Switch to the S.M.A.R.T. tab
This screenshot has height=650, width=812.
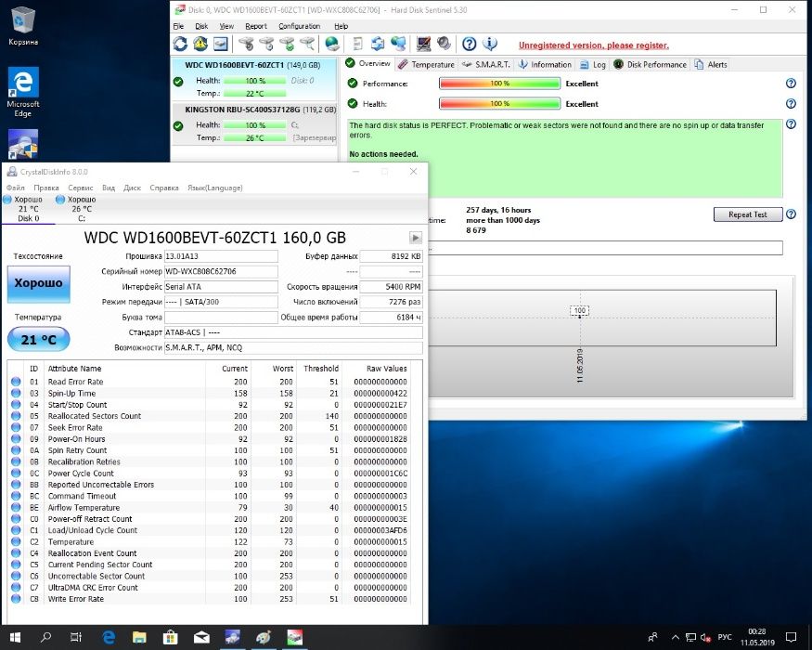point(486,64)
